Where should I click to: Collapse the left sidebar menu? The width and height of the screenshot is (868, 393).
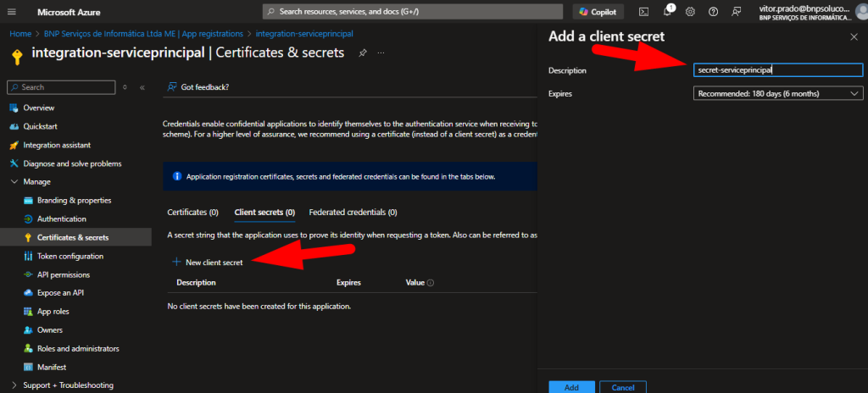(142, 87)
